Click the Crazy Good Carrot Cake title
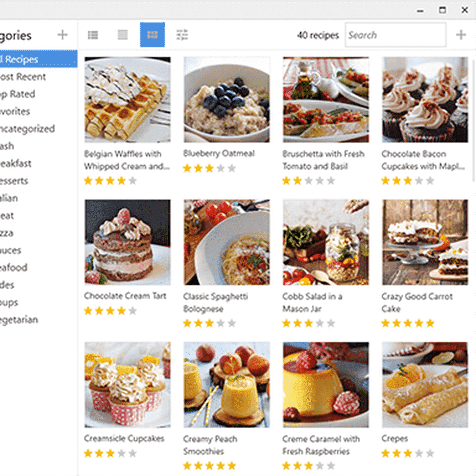Viewport: 476px width, 476px height. click(x=417, y=302)
